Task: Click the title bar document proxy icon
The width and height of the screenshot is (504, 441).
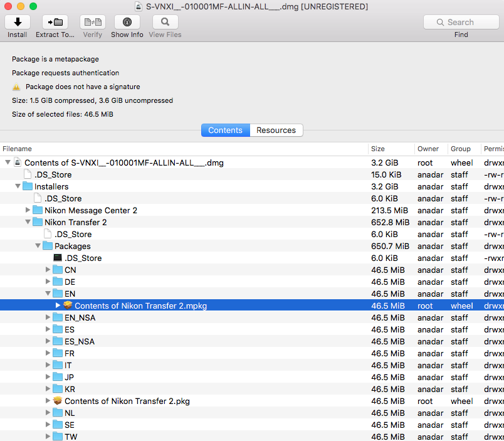Action: point(138,6)
